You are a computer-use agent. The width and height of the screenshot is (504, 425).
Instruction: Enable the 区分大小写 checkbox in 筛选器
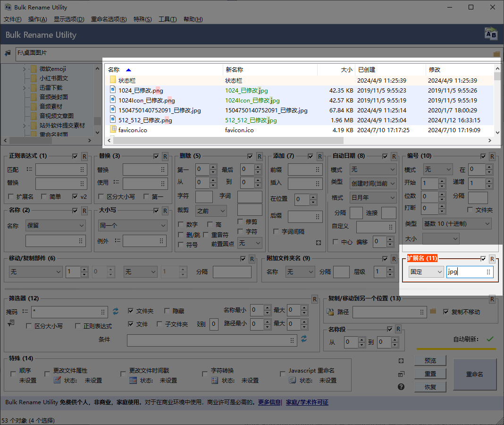click(x=29, y=326)
